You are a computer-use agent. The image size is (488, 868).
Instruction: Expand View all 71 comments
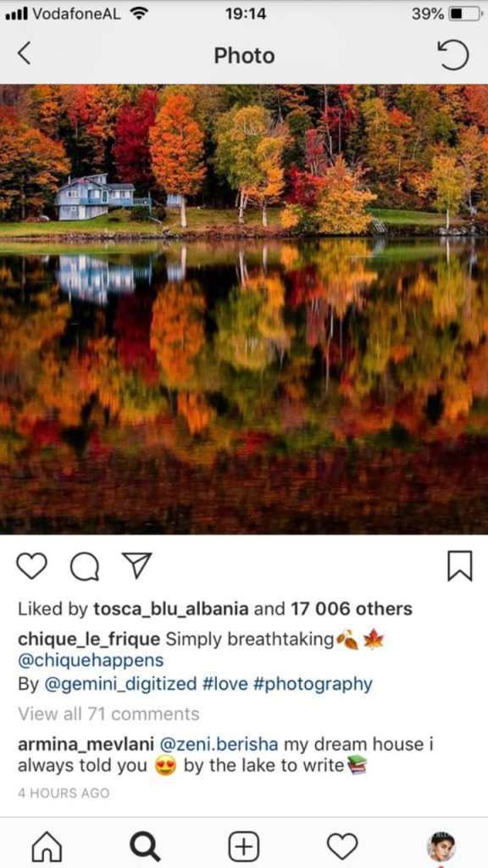click(x=108, y=714)
